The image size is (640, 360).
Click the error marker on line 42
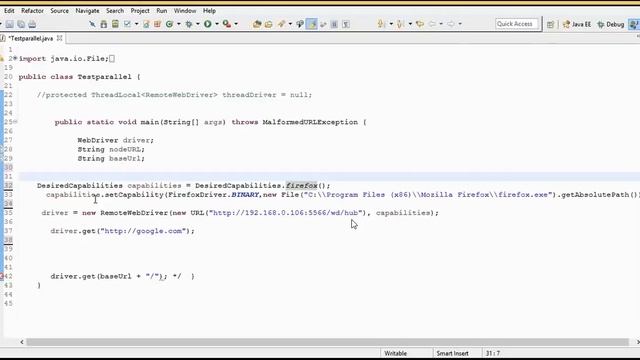(x=2, y=276)
